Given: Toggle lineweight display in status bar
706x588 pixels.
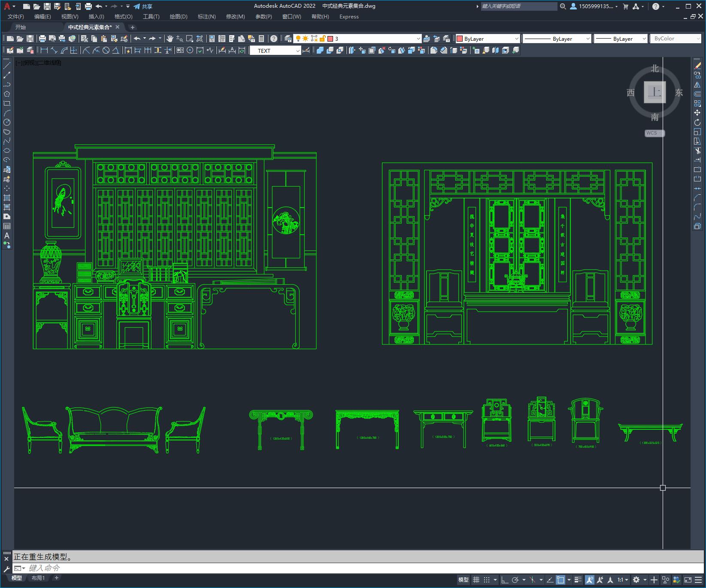Looking at the screenshot, I should point(578,580).
